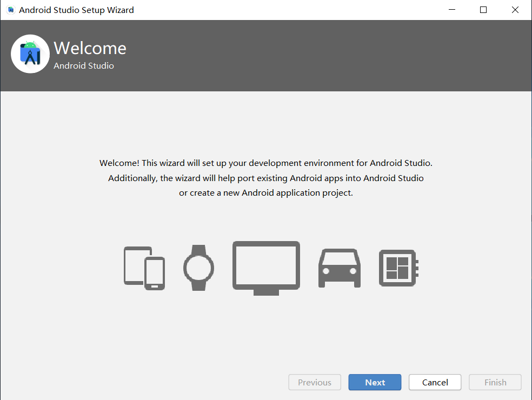The height and width of the screenshot is (400, 532).
Task: Minimize the Setup Wizard window
Action: click(452, 10)
